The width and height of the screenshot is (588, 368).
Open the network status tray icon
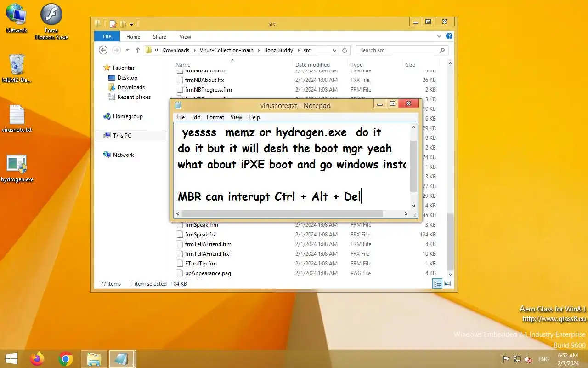click(x=517, y=359)
